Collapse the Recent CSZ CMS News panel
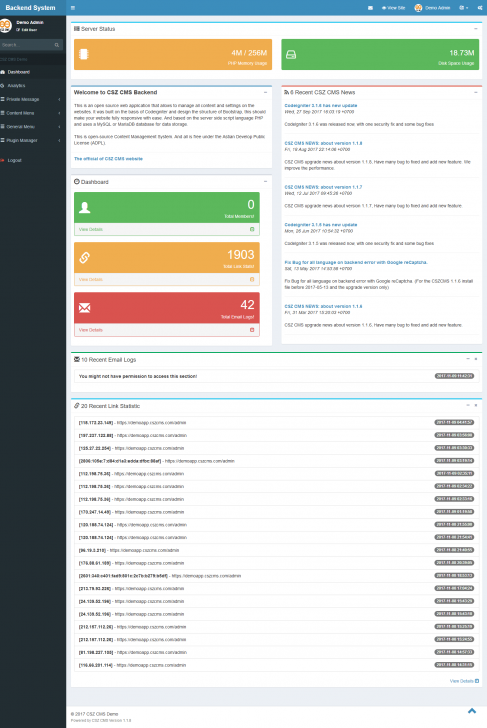Viewport: 487px width, 728px height. point(475,92)
